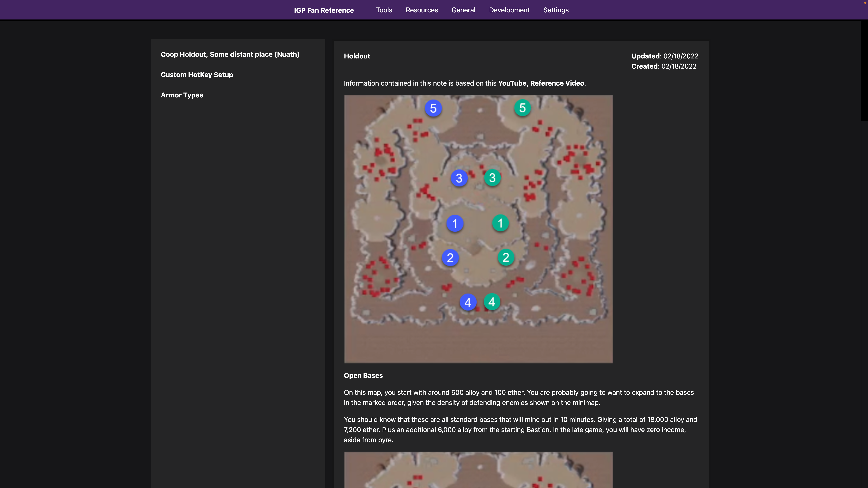Viewport: 868px width, 488px height.
Task: Click blue marker number 2 on minimap
Action: coord(450,258)
